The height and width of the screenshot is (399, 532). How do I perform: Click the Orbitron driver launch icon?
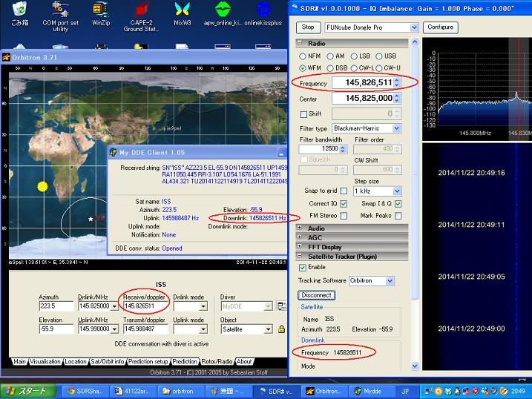click(282, 306)
